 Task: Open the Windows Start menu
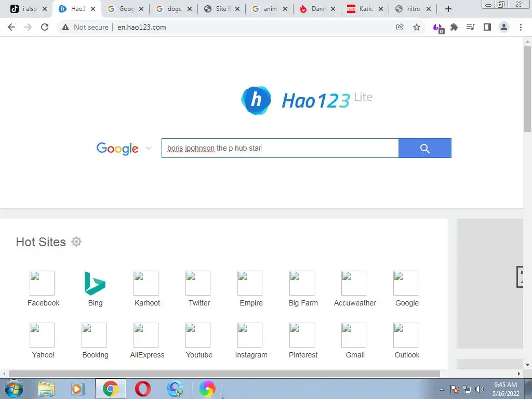[x=14, y=389]
